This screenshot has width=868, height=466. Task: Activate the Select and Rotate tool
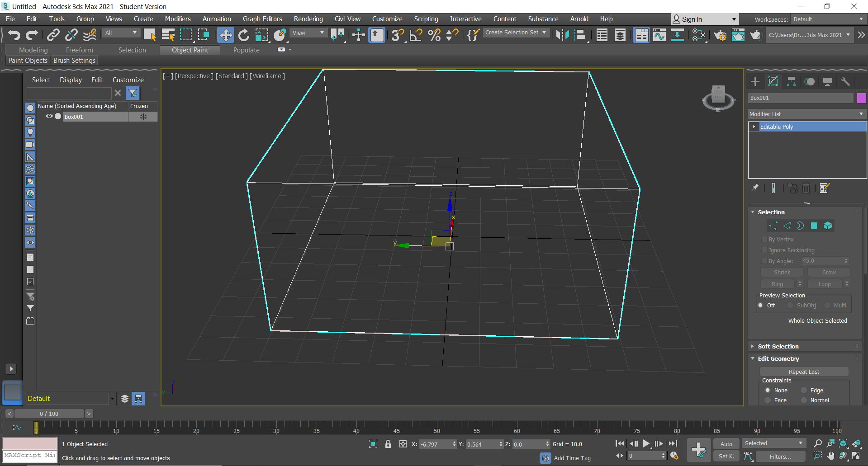[x=244, y=35]
